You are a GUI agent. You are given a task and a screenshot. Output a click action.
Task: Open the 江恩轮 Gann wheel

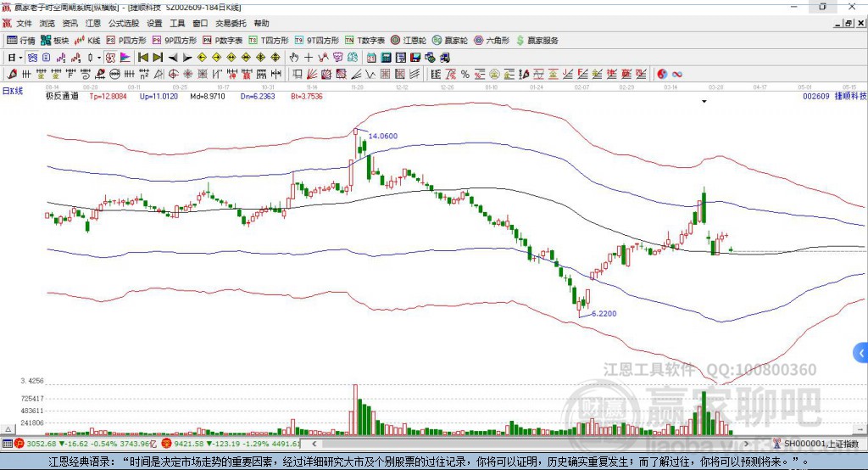(x=409, y=41)
